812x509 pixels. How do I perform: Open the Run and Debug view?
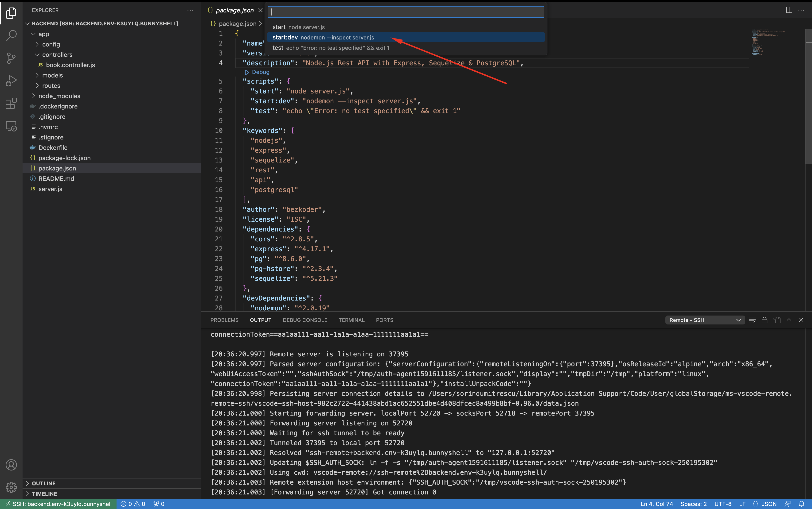click(11, 81)
